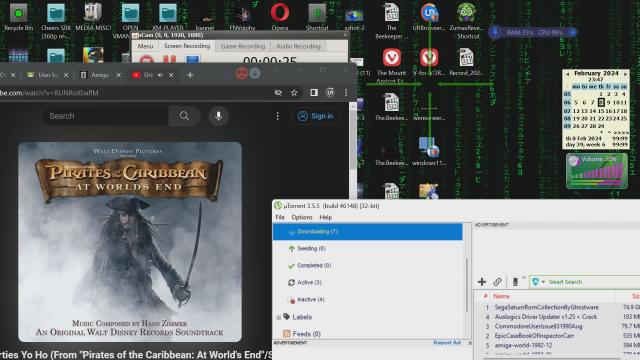640x360 pixels.
Task: Select the amiga-world-1992-12 torrent
Action: [x=523, y=345]
